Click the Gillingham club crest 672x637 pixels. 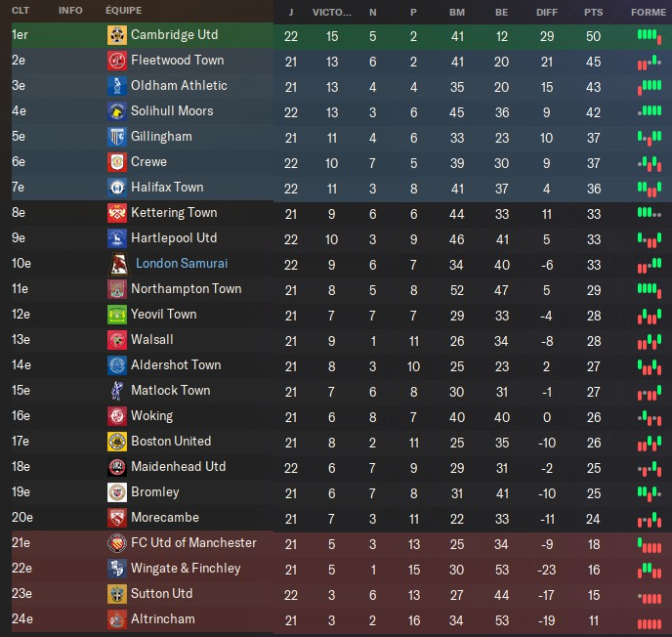(116, 137)
